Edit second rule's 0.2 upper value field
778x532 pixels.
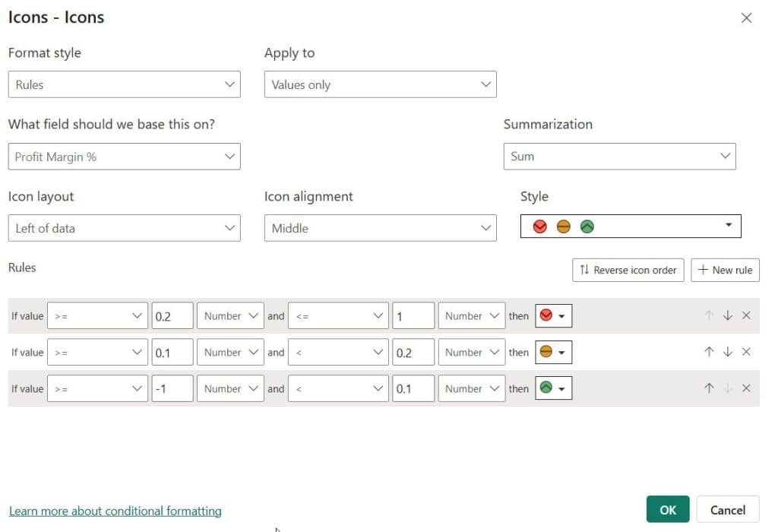pos(413,352)
